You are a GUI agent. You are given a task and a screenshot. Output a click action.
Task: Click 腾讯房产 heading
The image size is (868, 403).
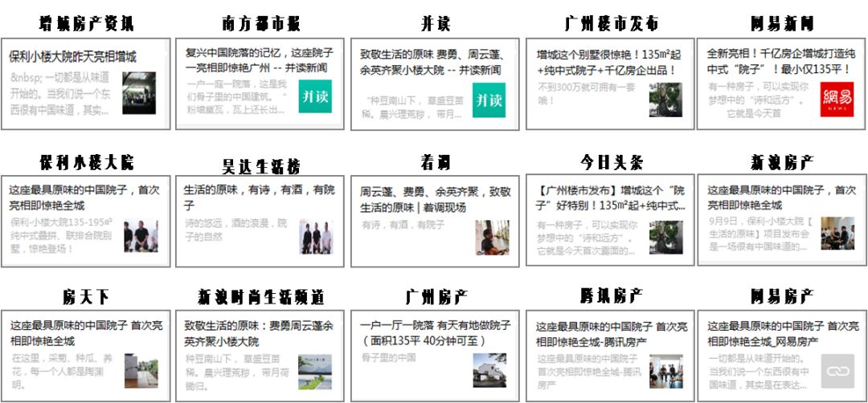(x=611, y=295)
